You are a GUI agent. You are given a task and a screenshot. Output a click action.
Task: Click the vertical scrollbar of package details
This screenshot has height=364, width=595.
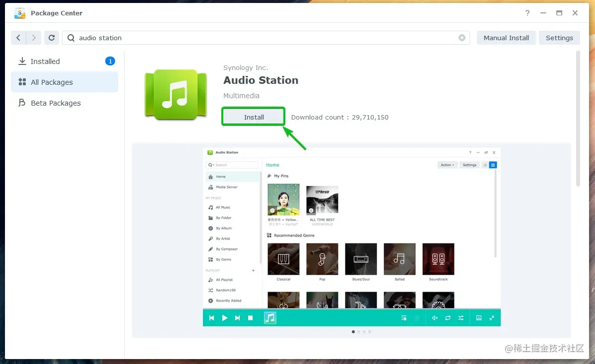578,119
